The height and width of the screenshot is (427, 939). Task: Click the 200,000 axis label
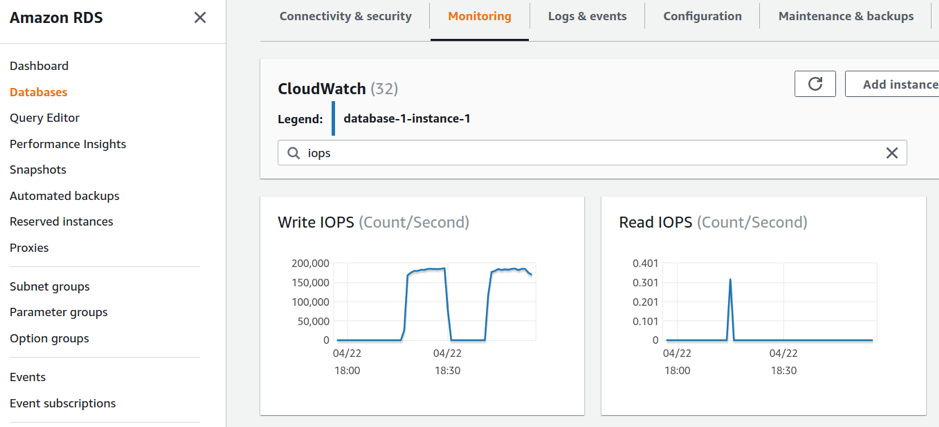(x=310, y=263)
